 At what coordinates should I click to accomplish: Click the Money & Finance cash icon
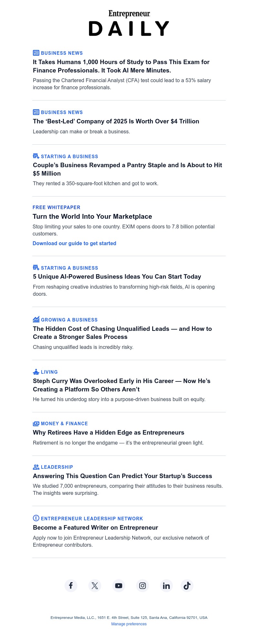36,424
